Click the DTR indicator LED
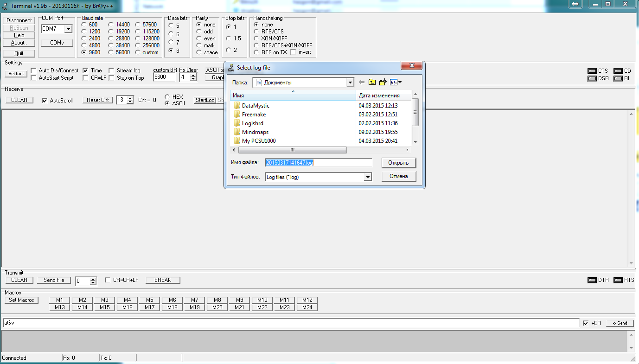639x364 pixels. tap(592, 280)
